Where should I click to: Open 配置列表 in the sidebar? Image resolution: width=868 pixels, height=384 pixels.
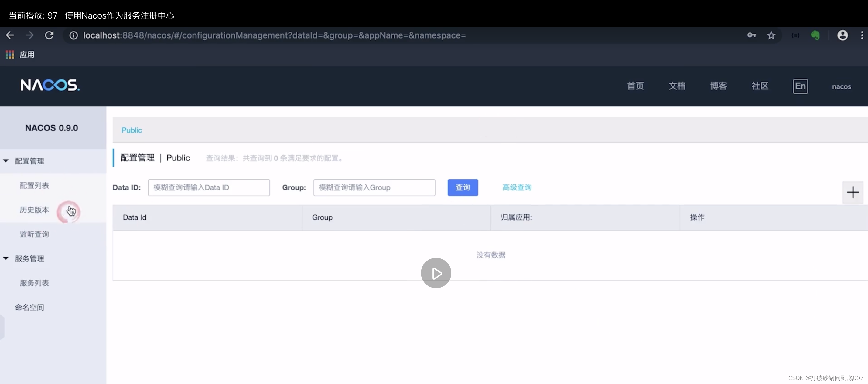pyautogui.click(x=34, y=185)
